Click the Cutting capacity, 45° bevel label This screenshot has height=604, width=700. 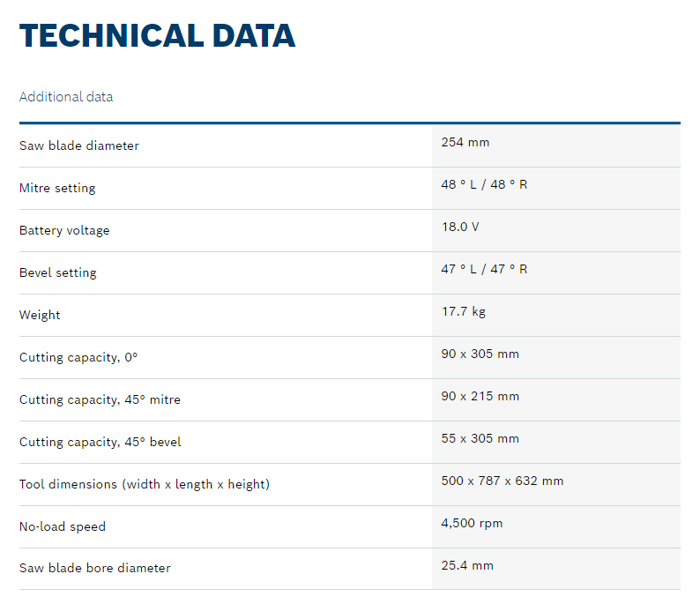pyautogui.click(x=101, y=442)
